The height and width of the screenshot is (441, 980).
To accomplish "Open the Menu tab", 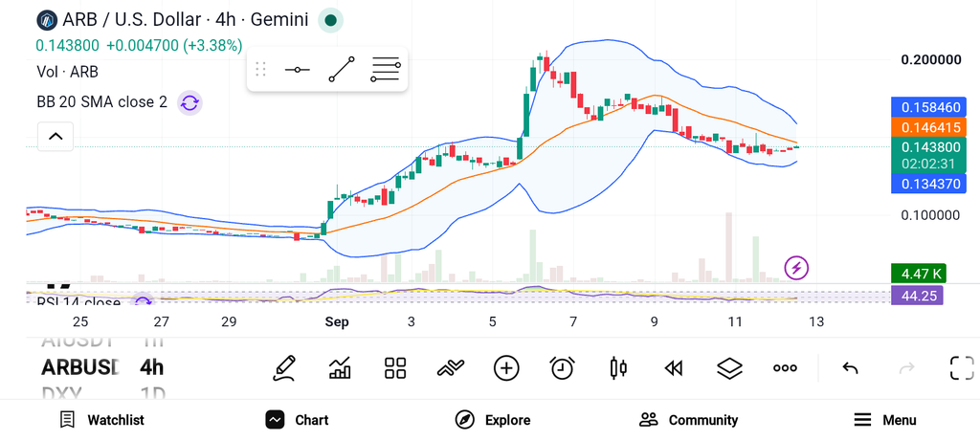I will coord(885,420).
